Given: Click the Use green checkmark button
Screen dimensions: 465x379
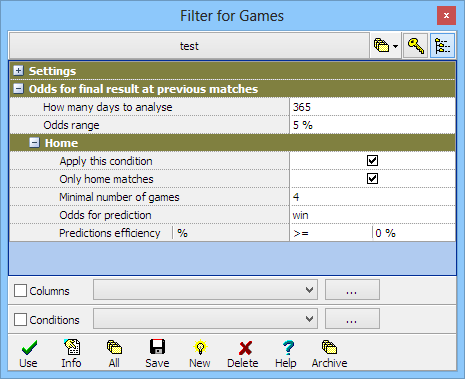Looking at the screenshot, I should coord(29,354).
